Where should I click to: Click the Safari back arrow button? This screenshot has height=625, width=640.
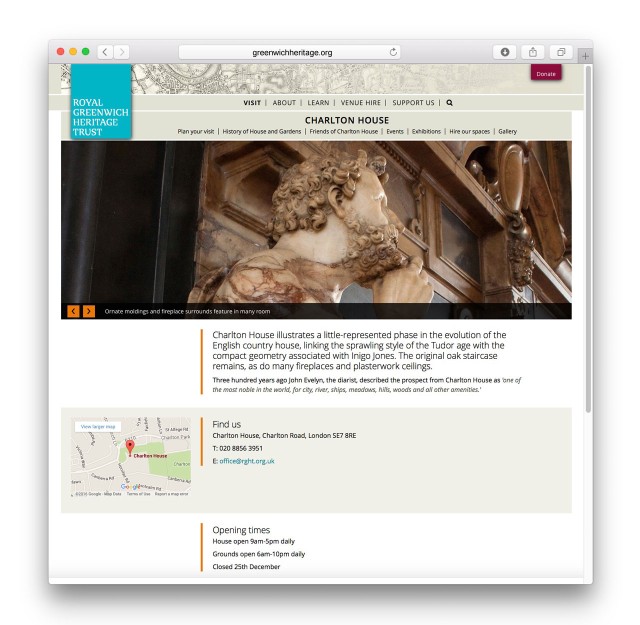[104, 52]
